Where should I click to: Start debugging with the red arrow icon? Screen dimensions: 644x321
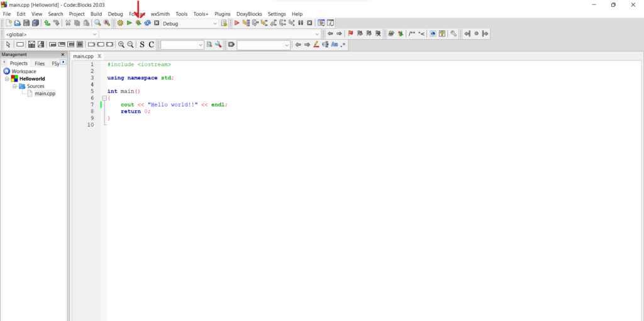(237, 23)
